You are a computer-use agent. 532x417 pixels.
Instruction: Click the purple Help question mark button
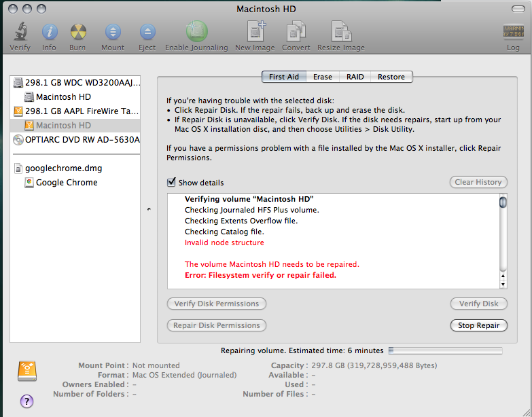tap(26, 401)
